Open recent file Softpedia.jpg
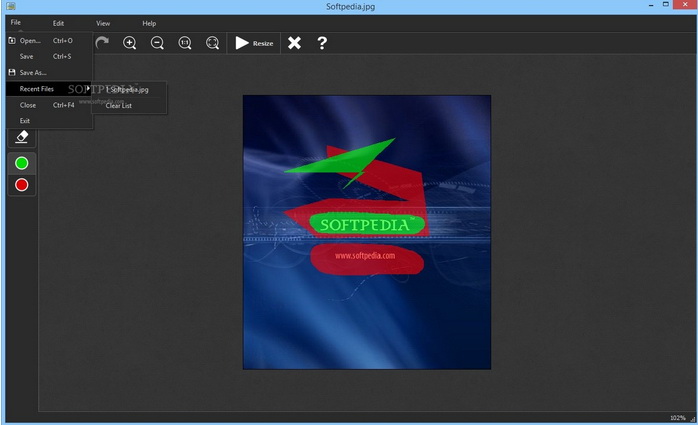The height and width of the screenshot is (425, 698). coord(129,89)
